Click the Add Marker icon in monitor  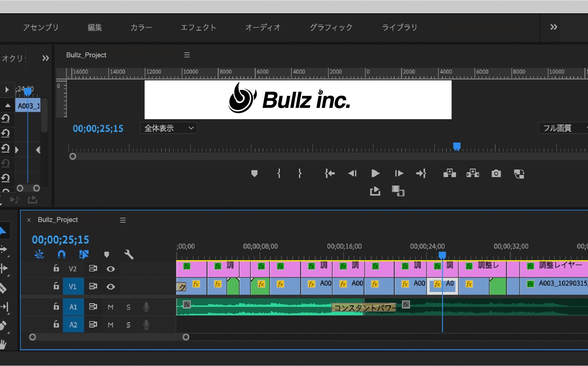click(254, 173)
